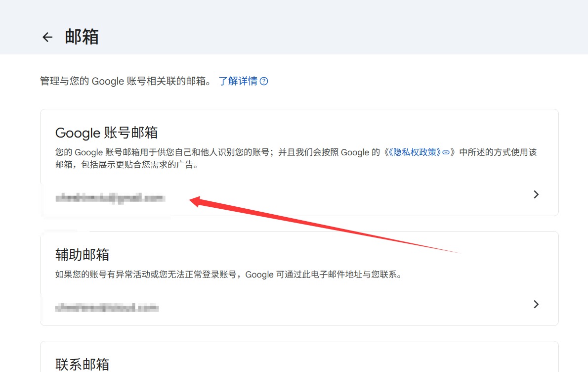The height and width of the screenshot is (372, 588).
Task: Click the 辅助邮箱 heading
Action: tap(82, 255)
